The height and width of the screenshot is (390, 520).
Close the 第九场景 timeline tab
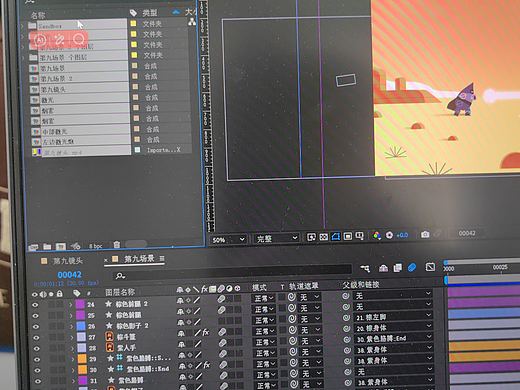tap(106, 260)
